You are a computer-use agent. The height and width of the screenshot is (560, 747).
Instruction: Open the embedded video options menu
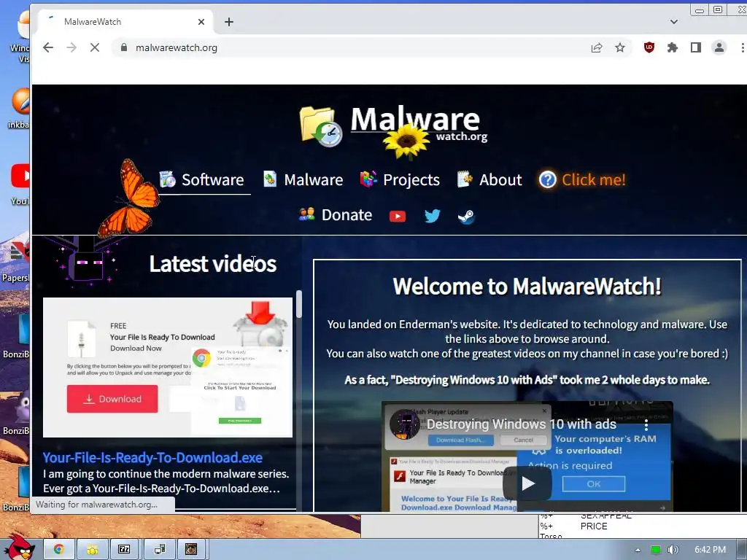point(646,425)
